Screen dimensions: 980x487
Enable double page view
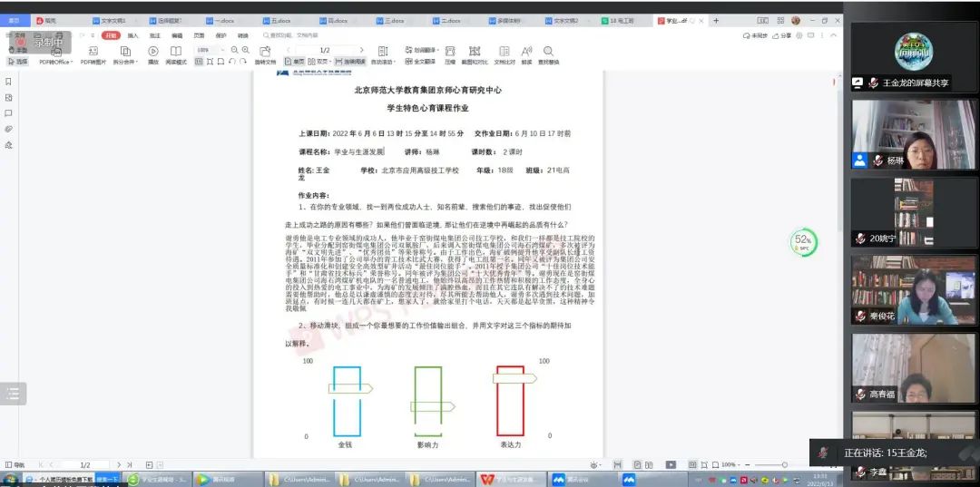point(319,62)
